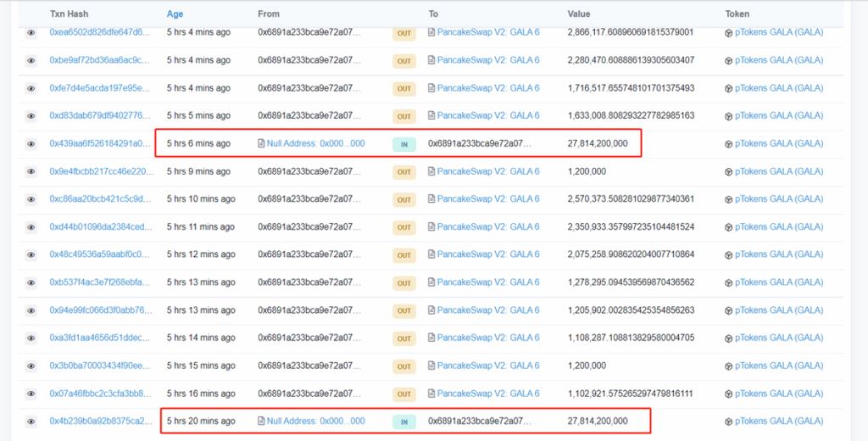Viewport: 868px width, 441px height.
Task: Open transaction hash 0x9e4fbcbb217cc46e220
Action: [102, 171]
